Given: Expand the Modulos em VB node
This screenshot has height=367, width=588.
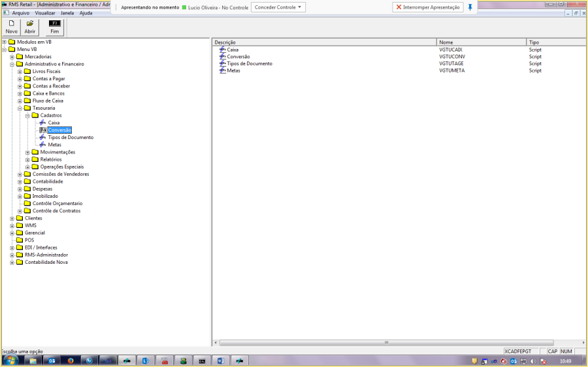Looking at the screenshot, I should pos(5,42).
